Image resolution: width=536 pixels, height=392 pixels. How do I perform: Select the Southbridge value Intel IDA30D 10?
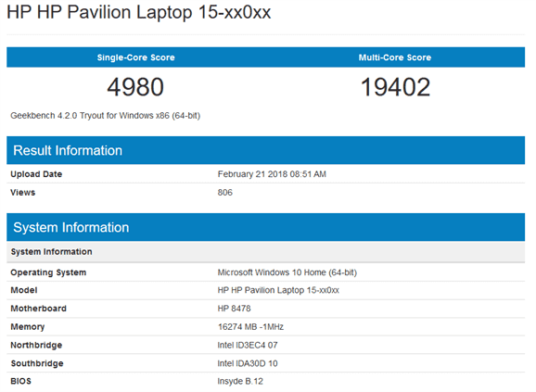coord(248,363)
